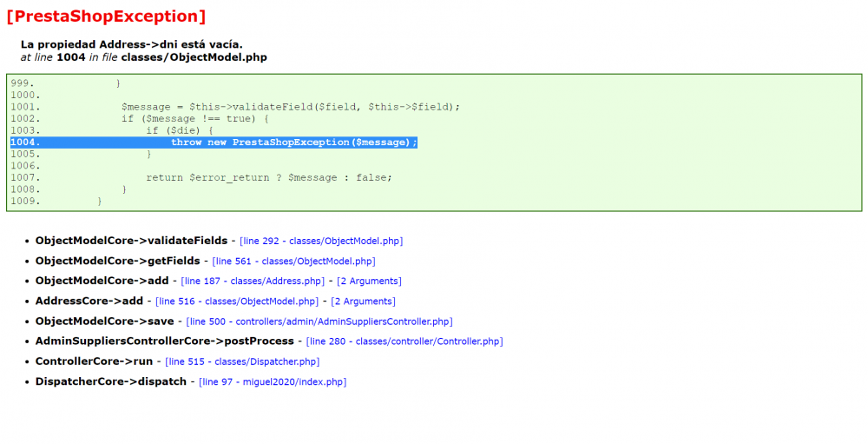The image size is (868, 444).
Task: Click DispatcherCore->dispatch trace entry
Action: (111, 381)
